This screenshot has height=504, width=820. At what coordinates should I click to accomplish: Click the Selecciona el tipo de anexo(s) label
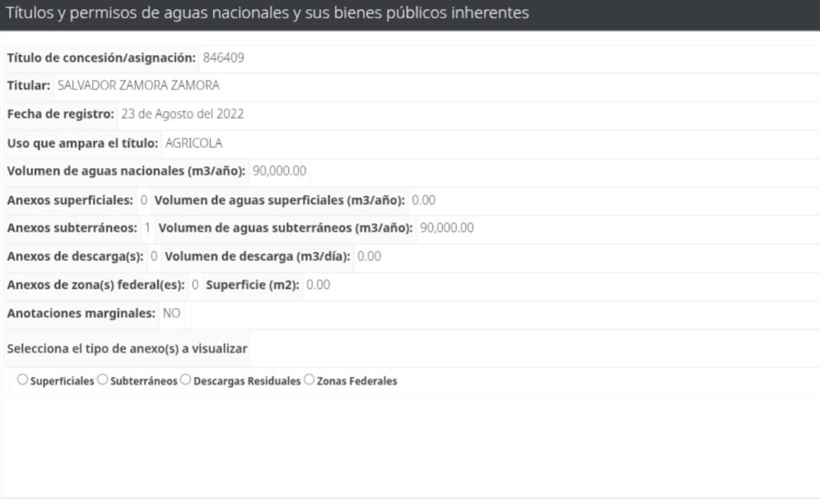(x=127, y=348)
